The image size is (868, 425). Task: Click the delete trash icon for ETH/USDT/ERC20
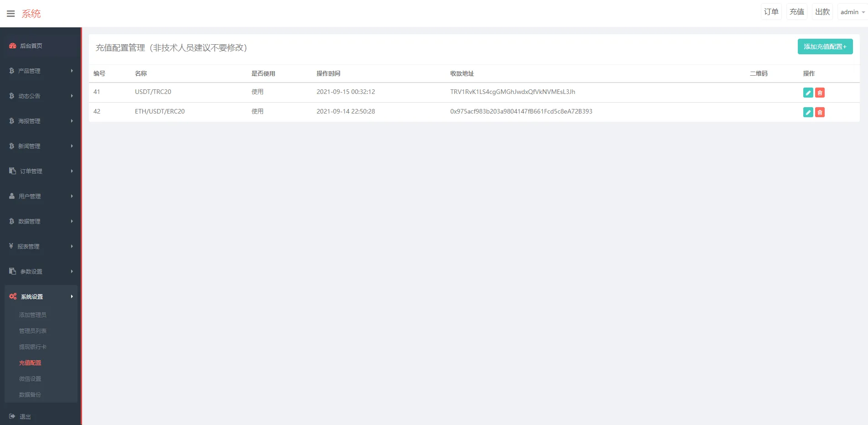[x=819, y=112]
